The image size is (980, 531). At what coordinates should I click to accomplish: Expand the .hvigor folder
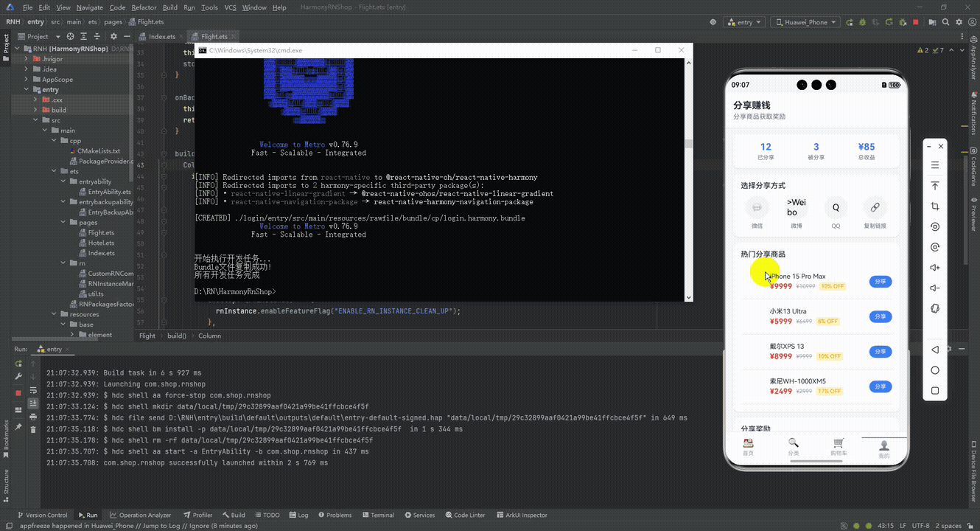[x=27, y=59]
